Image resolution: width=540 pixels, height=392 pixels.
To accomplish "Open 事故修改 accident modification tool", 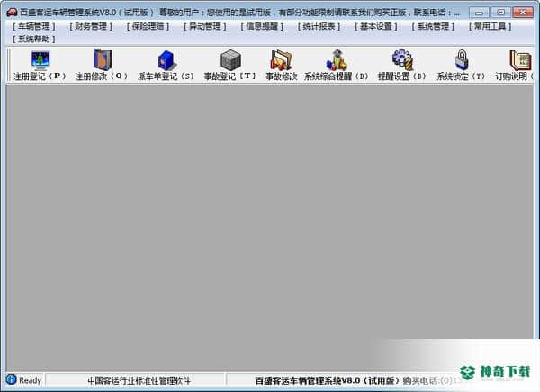I will coord(282,66).
